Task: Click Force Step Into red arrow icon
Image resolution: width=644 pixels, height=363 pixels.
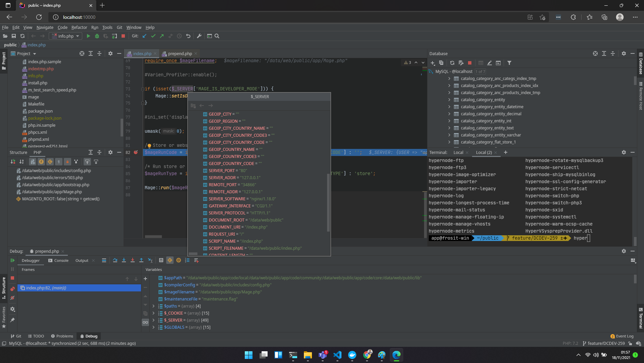Action: [x=133, y=260]
